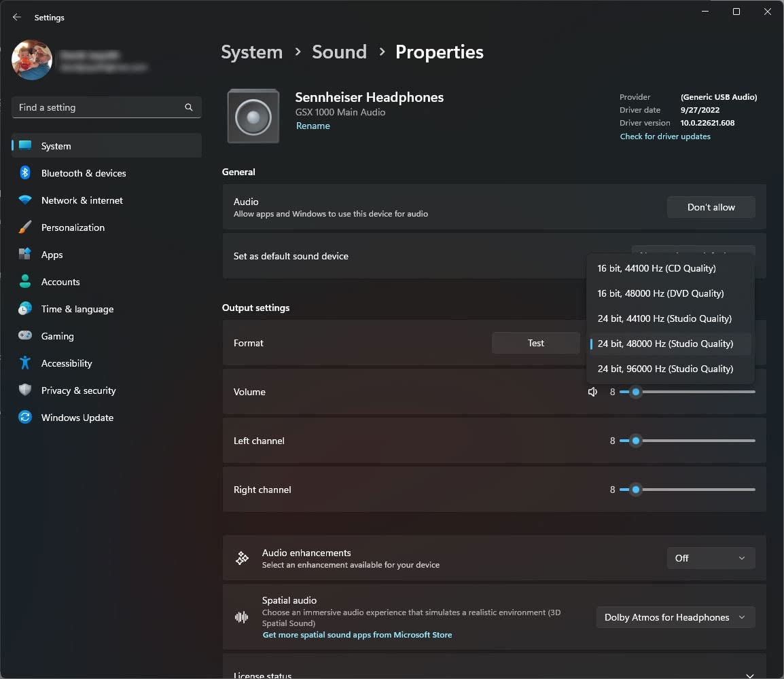Click the Privacy & security shield icon

25,390
